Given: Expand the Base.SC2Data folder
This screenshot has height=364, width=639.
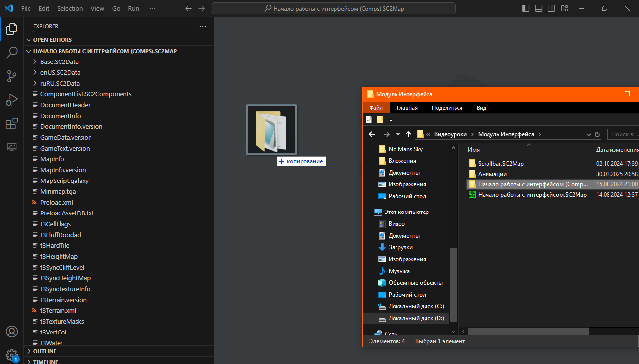Looking at the screenshot, I should 59,62.
